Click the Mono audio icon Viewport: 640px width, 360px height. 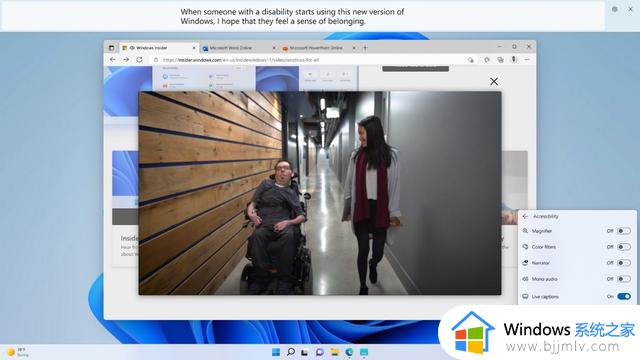525,279
